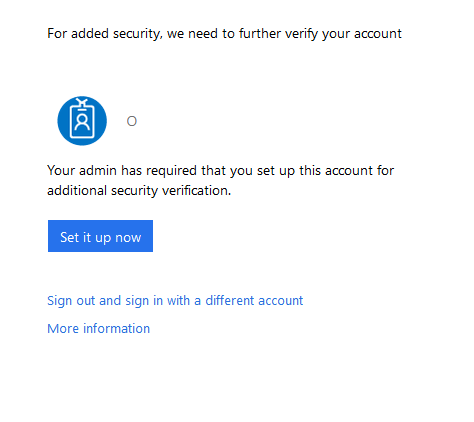Select the person silhouette inside the badge icon

(82, 122)
